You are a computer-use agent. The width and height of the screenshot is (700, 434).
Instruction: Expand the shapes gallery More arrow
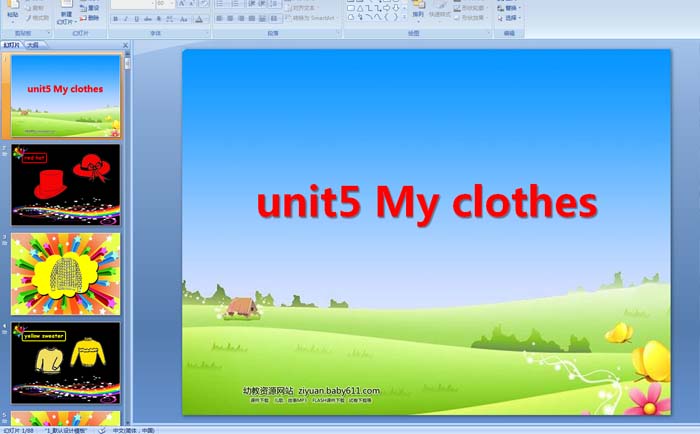click(x=404, y=17)
